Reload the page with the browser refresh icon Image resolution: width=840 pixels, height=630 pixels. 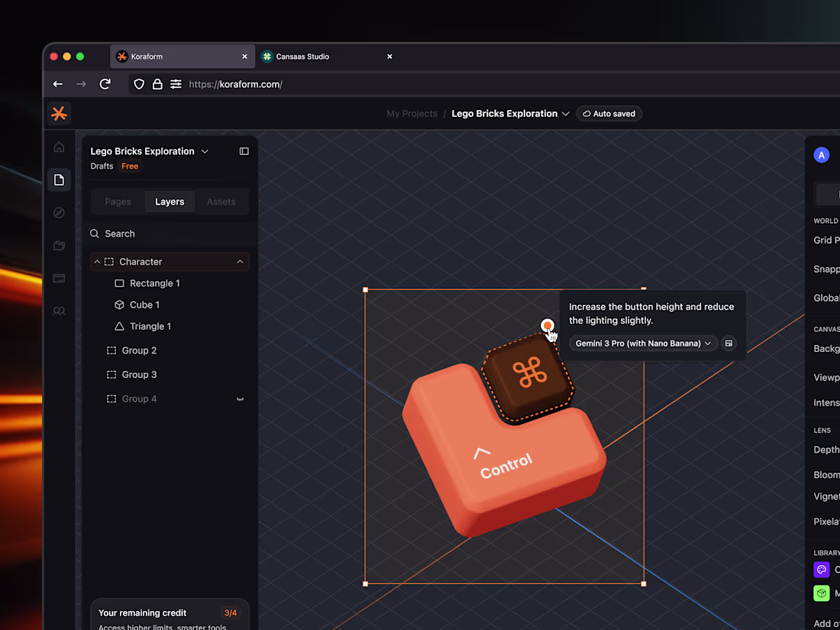click(105, 84)
